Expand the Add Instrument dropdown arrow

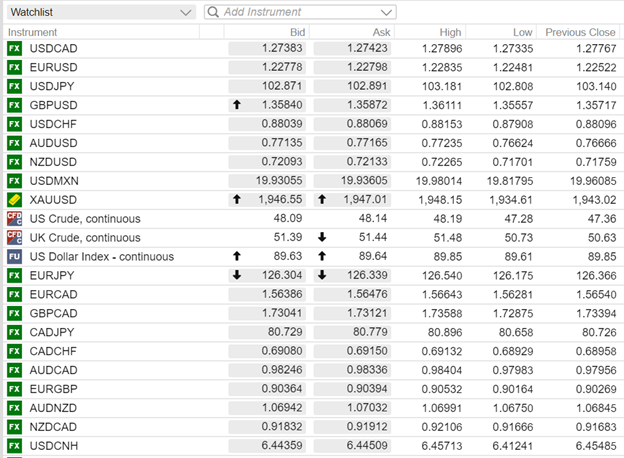pyautogui.click(x=387, y=12)
